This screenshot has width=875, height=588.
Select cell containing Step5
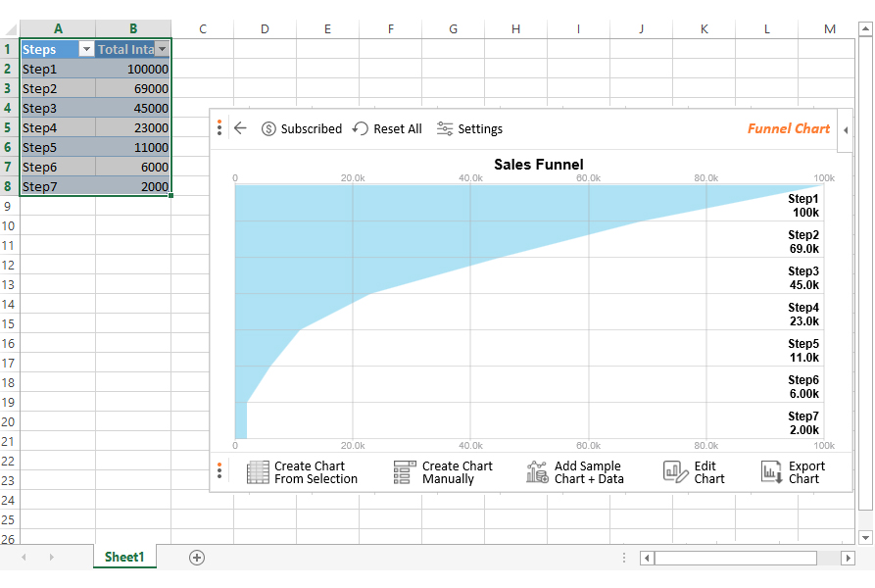pos(58,147)
